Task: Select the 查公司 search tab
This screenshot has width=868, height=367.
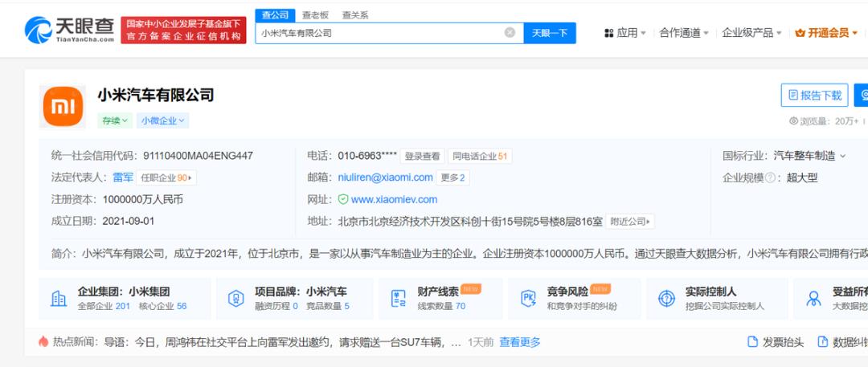Action: click(x=275, y=15)
